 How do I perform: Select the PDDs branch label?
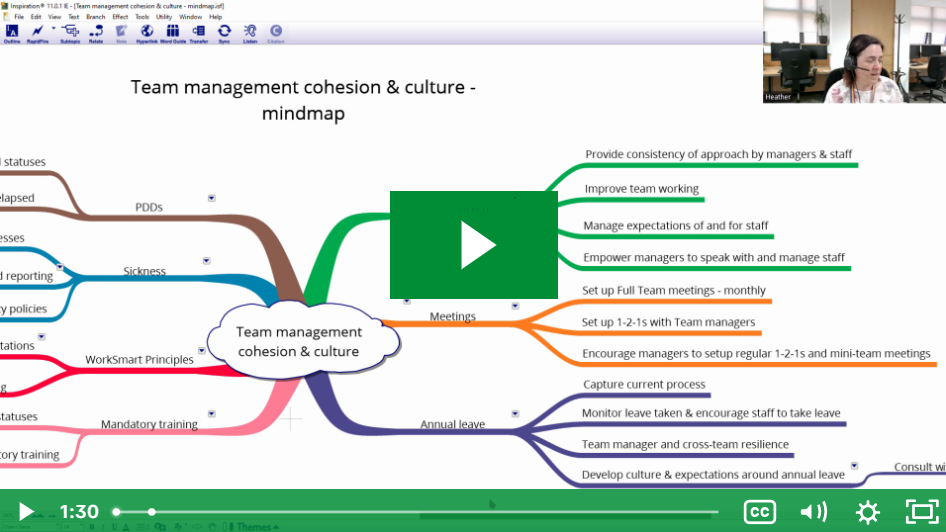[x=149, y=207]
